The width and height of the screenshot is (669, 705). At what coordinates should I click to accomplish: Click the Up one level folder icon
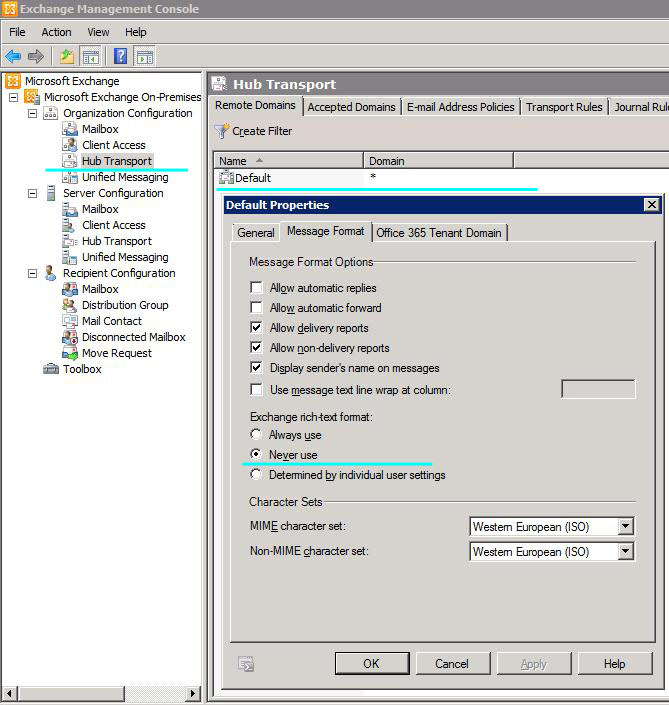click(x=67, y=57)
